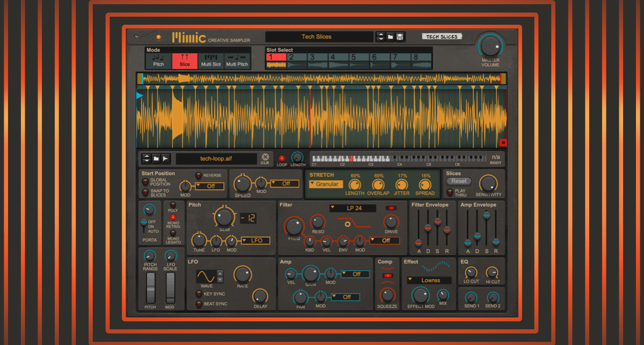The height and width of the screenshot is (345, 644).
Task: Switch to Pitch mode
Action: (x=158, y=60)
